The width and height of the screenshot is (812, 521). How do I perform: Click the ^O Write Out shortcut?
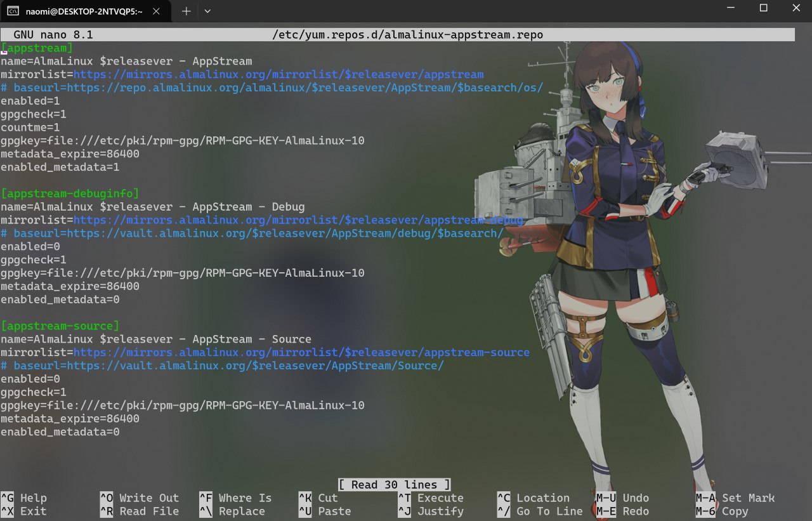140,498
